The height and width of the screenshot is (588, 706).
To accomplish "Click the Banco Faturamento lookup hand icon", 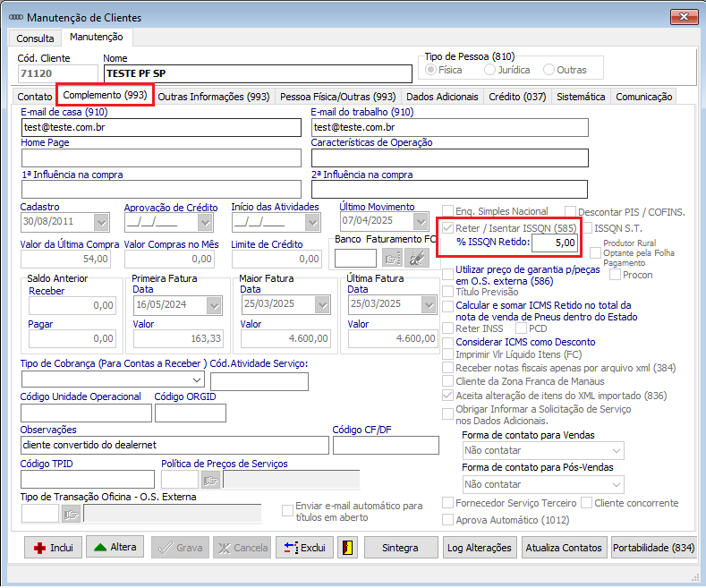I will [392, 259].
